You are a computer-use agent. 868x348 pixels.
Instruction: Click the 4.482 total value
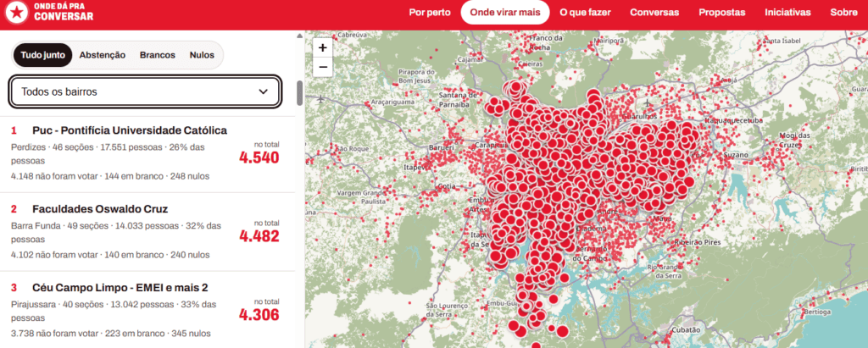click(259, 236)
